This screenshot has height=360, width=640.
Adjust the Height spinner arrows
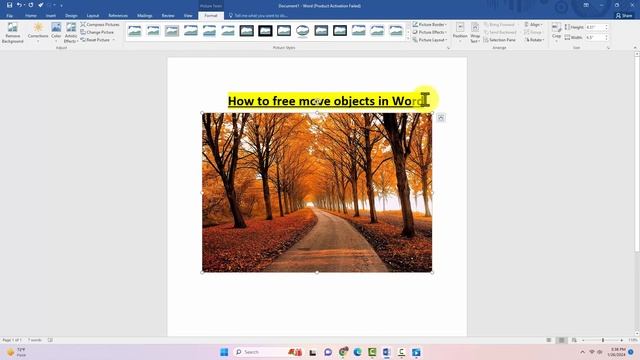607,27
